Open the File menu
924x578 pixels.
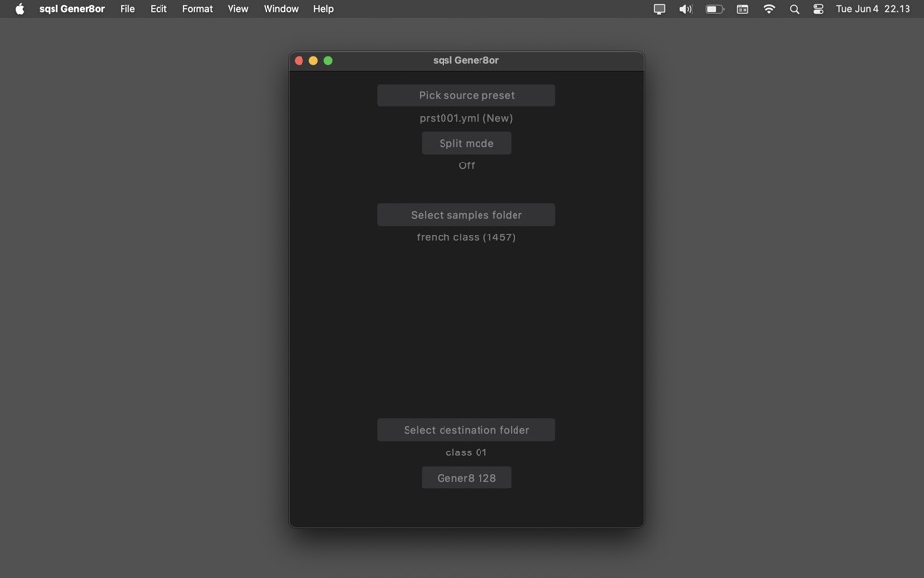127,9
